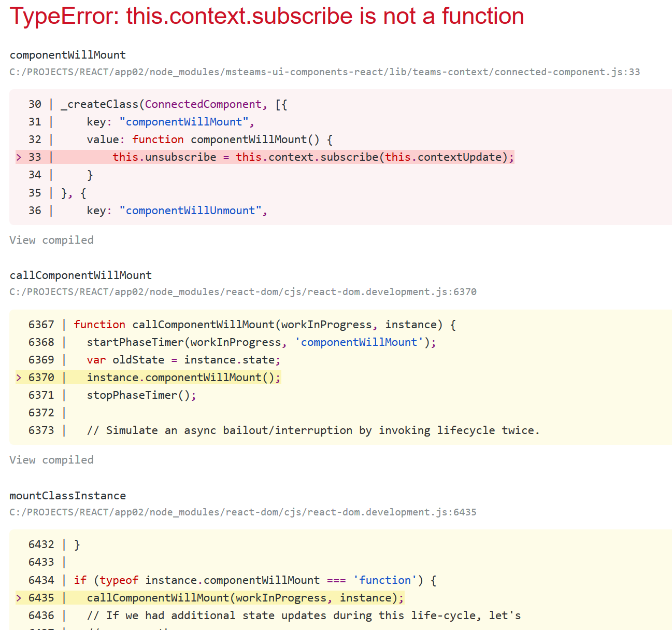Image resolution: width=672 pixels, height=630 pixels.
Task: Click the async bailout comment on line 6373
Action: pyautogui.click(x=314, y=430)
